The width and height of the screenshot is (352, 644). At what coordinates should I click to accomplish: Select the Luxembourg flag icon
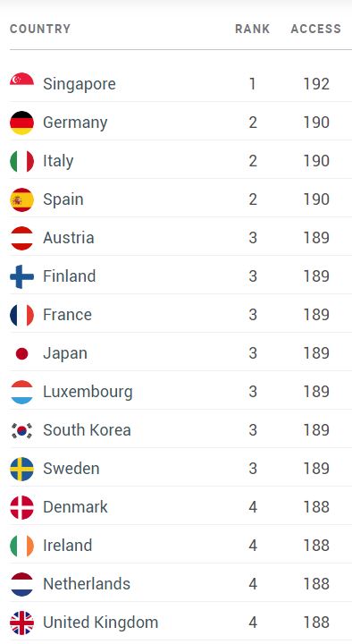coord(21,392)
